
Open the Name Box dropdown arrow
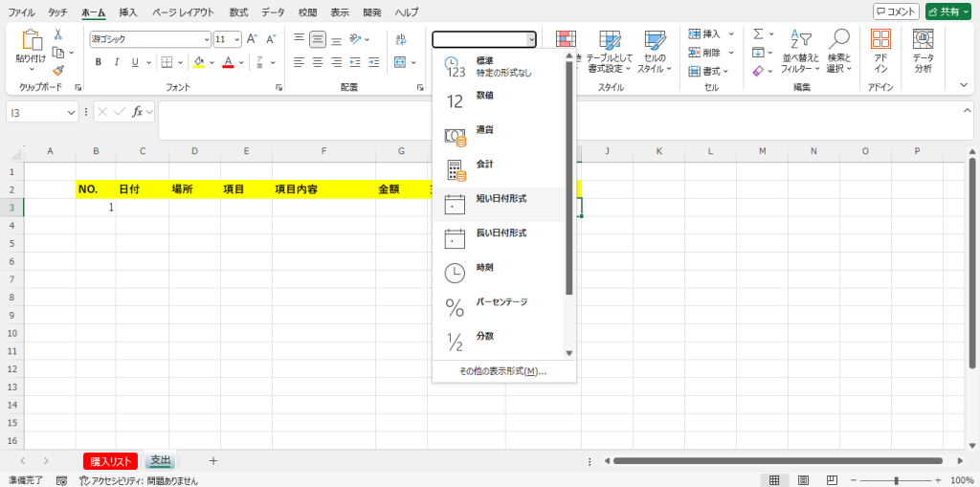[72, 113]
